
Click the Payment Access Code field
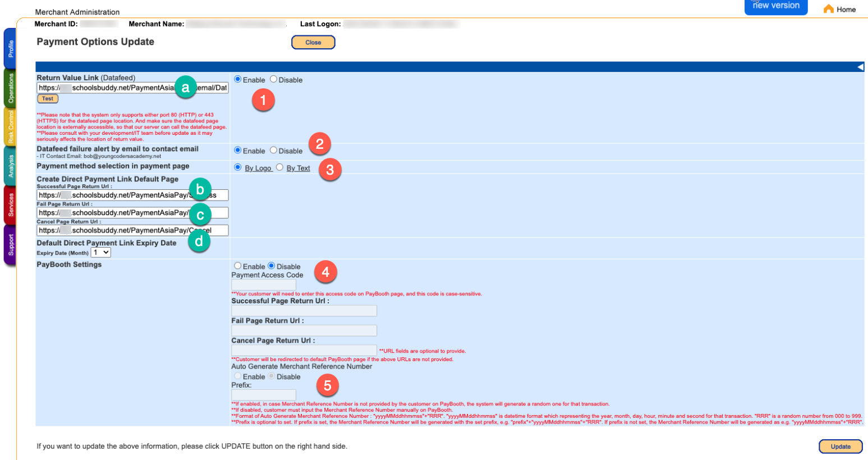(264, 285)
